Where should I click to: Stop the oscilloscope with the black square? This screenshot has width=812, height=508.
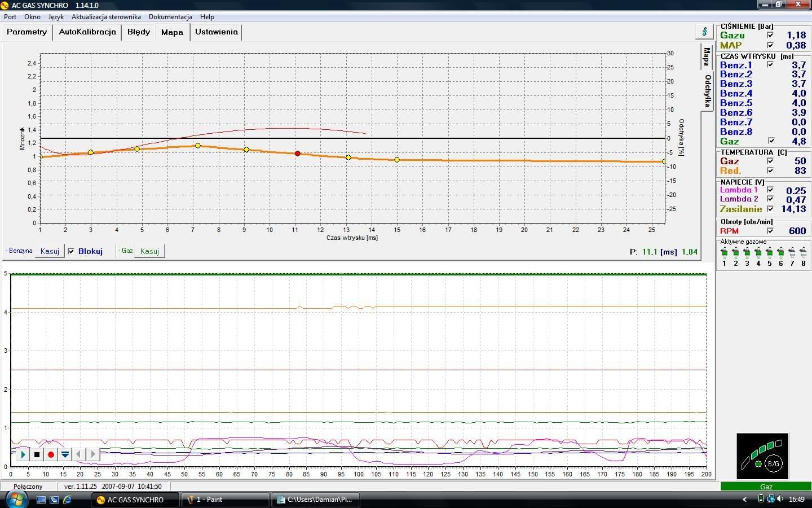click(37, 454)
